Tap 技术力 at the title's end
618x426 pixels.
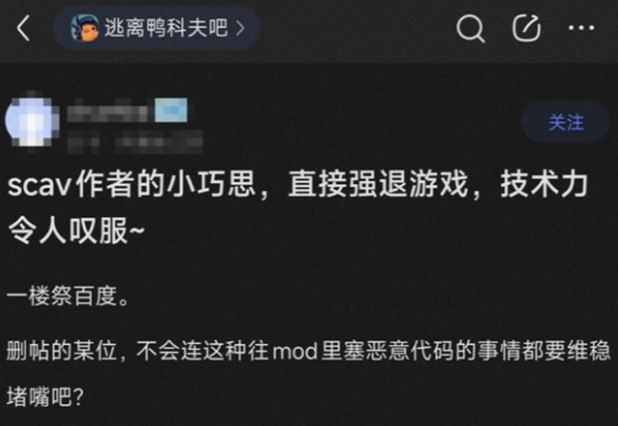click(544, 184)
